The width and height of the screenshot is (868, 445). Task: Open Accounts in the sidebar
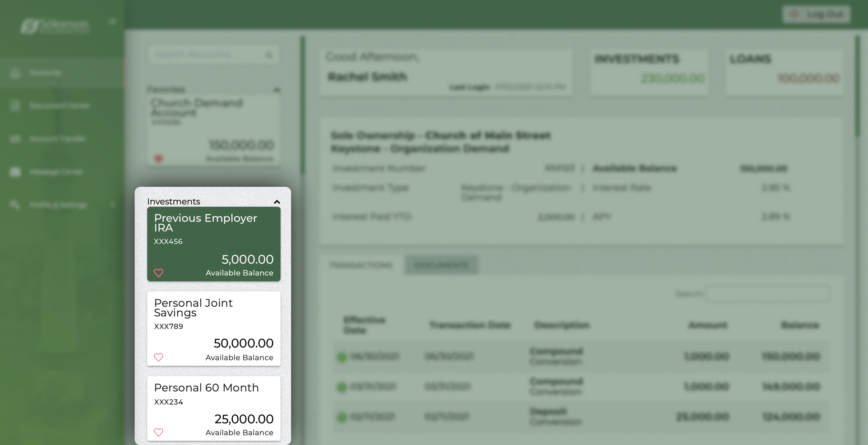[x=62, y=72]
